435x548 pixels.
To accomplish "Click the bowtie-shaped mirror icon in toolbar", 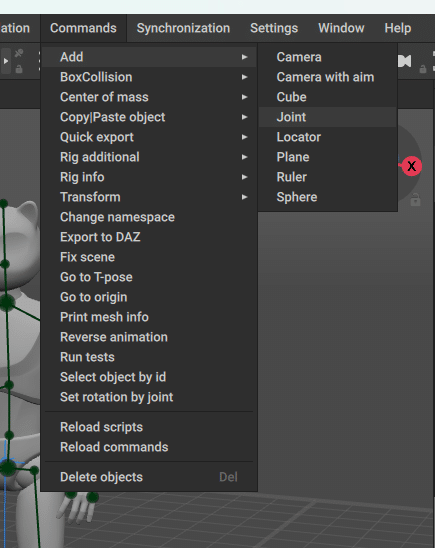I will (405, 61).
